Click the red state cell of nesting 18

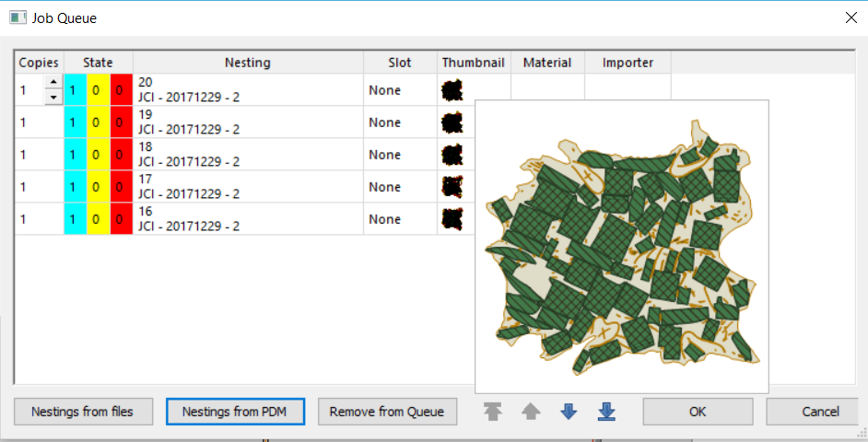pos(122,154)
